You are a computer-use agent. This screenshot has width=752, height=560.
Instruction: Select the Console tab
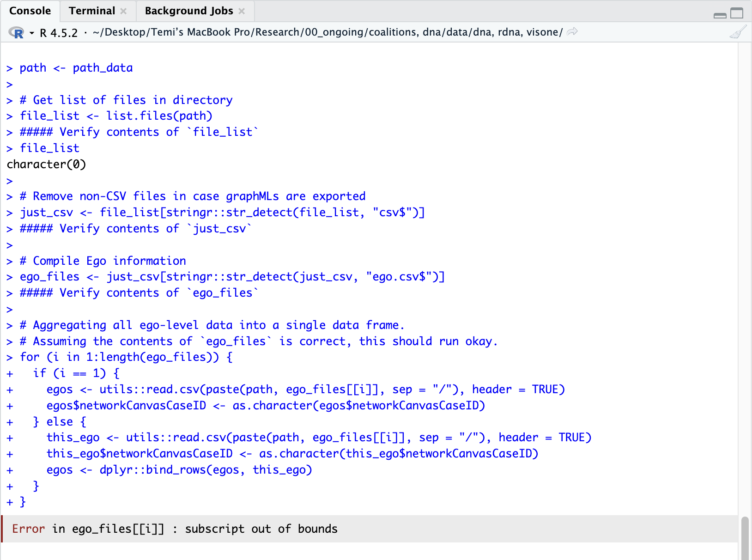pyautogui.click(x=30, y=11)
